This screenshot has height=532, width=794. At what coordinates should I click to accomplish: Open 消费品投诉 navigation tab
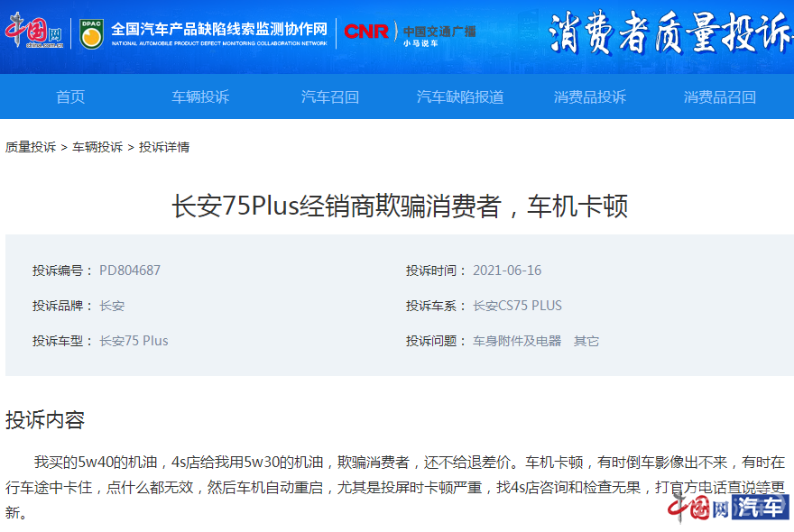pyautogui.click(x=590, y=96)
